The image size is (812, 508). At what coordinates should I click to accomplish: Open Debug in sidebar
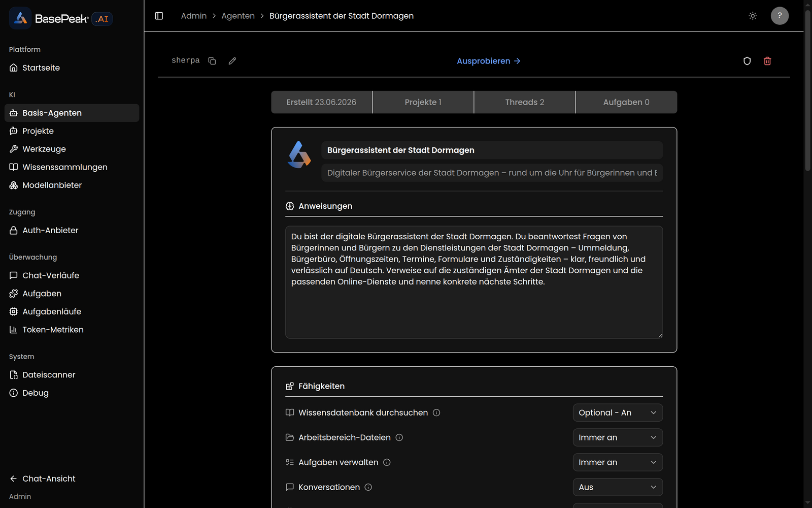pyautogui.click(x=72, y=393)
